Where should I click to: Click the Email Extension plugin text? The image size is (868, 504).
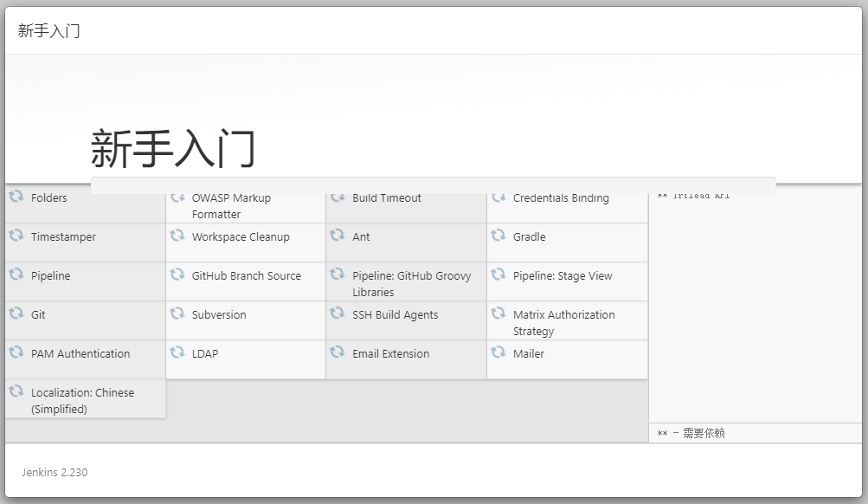[390, 353]
